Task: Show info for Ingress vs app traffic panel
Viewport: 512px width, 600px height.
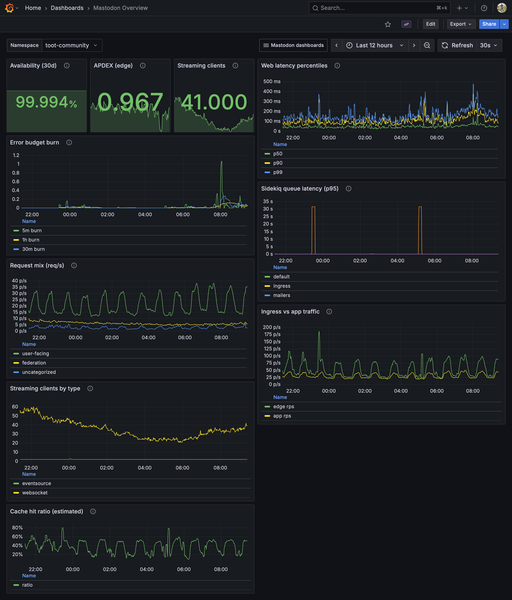Action: (x=329, y=311)
